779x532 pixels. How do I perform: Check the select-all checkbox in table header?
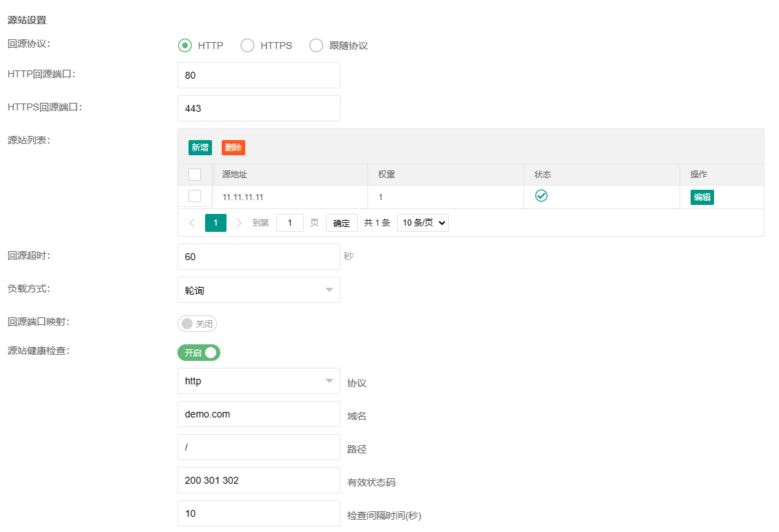[x=195, y=175]
